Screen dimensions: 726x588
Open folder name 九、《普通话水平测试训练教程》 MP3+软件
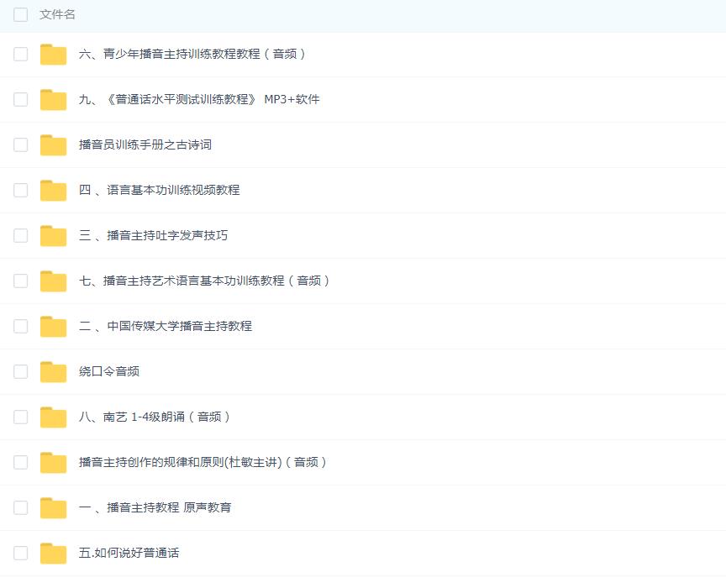coord(199,100)
